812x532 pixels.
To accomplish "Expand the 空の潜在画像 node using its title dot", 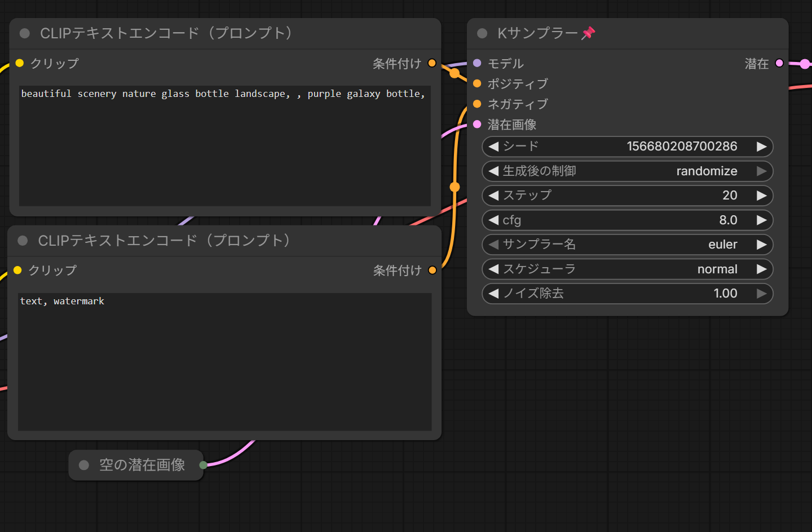I will tap(84, 465).
